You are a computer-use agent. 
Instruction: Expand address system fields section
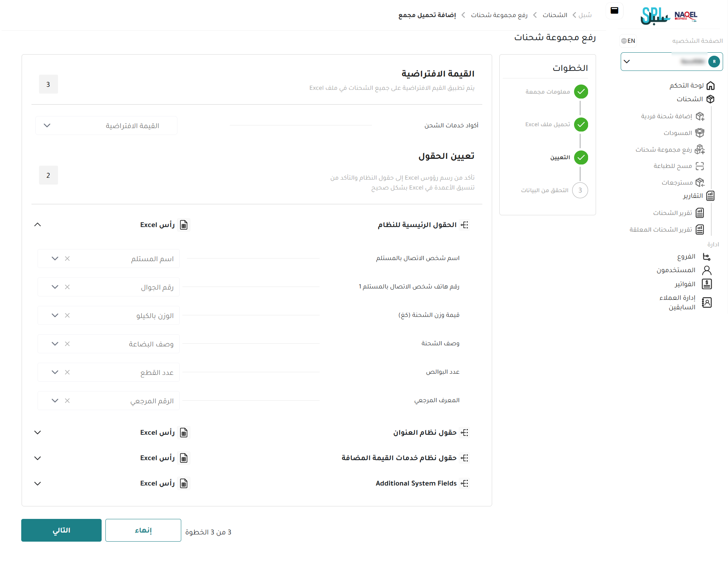38,432
